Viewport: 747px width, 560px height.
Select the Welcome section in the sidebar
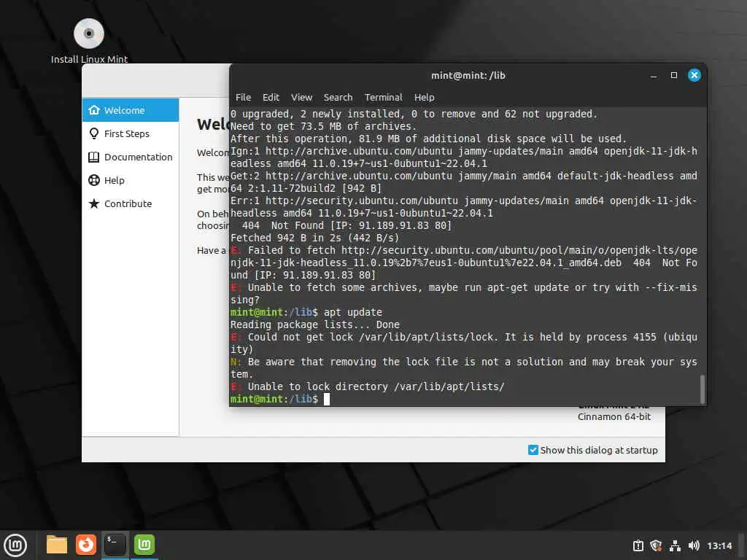pos(131,110)
